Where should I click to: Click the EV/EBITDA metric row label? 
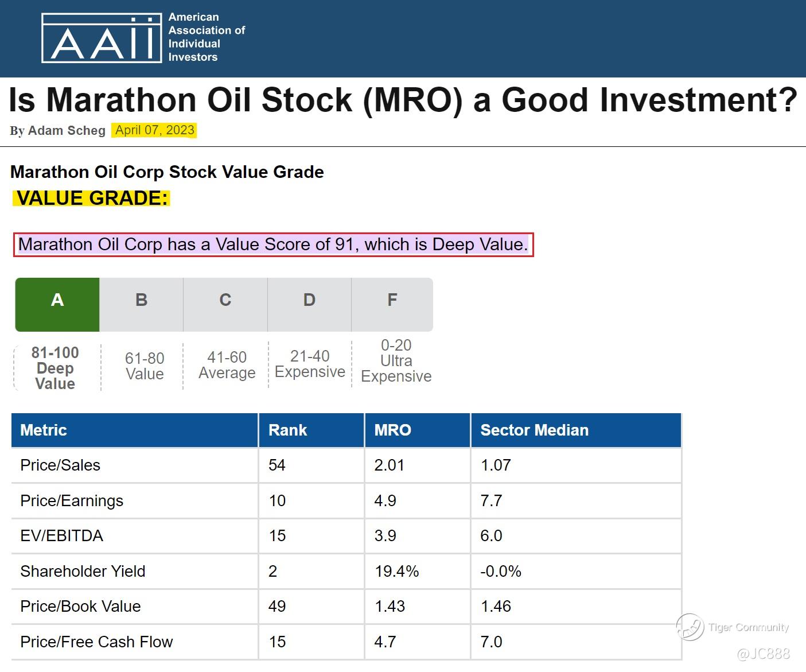(62, 536)
